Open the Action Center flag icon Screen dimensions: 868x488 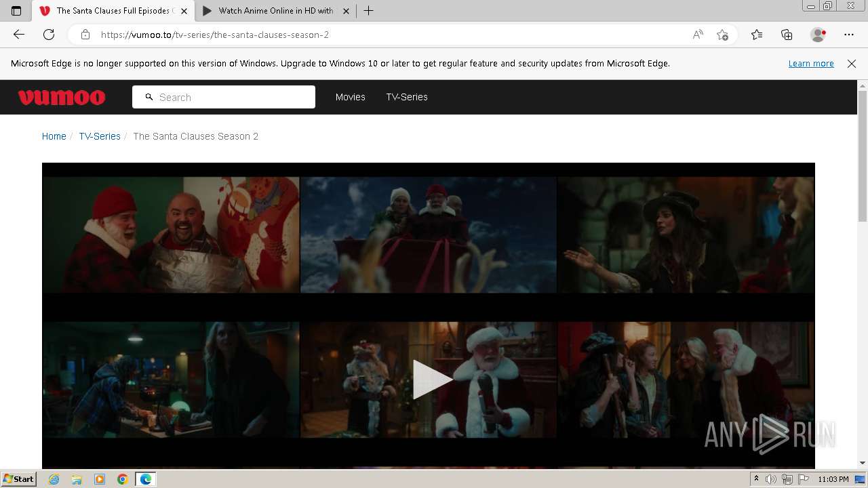tap(804, 479)
